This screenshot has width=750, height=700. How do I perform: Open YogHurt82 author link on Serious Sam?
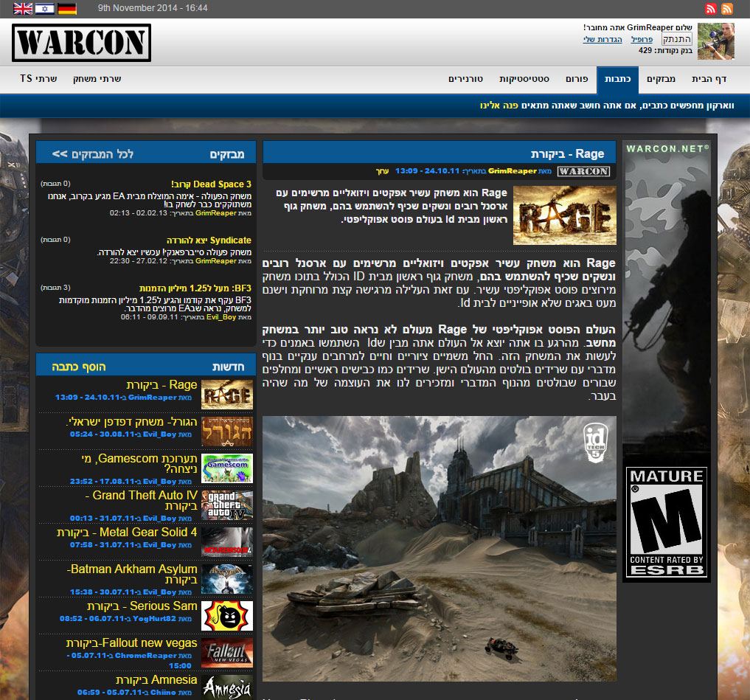pyautogui.click(x=154, y=619)
